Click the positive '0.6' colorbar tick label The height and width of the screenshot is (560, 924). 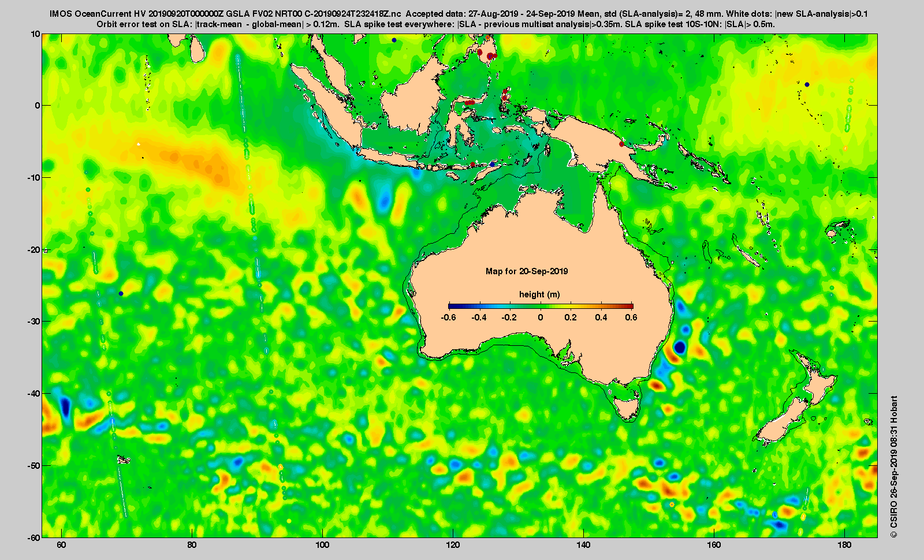[632, 318]
